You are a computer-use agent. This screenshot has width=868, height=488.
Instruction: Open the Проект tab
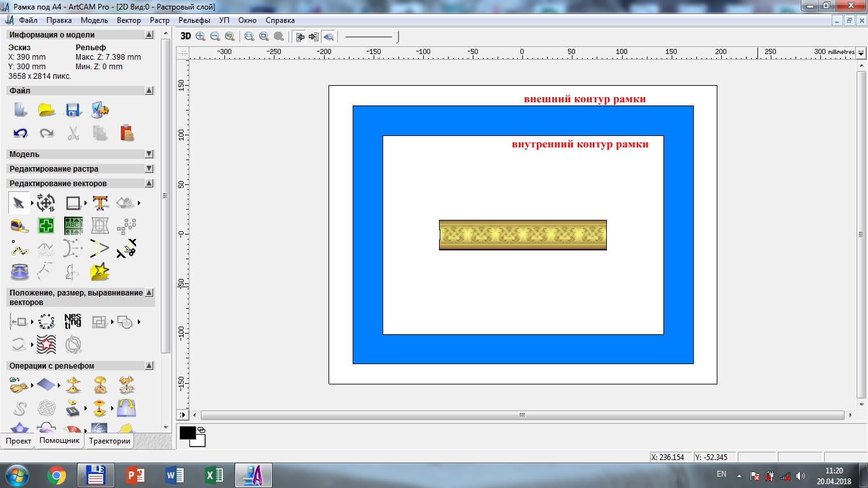pos(18,441)
